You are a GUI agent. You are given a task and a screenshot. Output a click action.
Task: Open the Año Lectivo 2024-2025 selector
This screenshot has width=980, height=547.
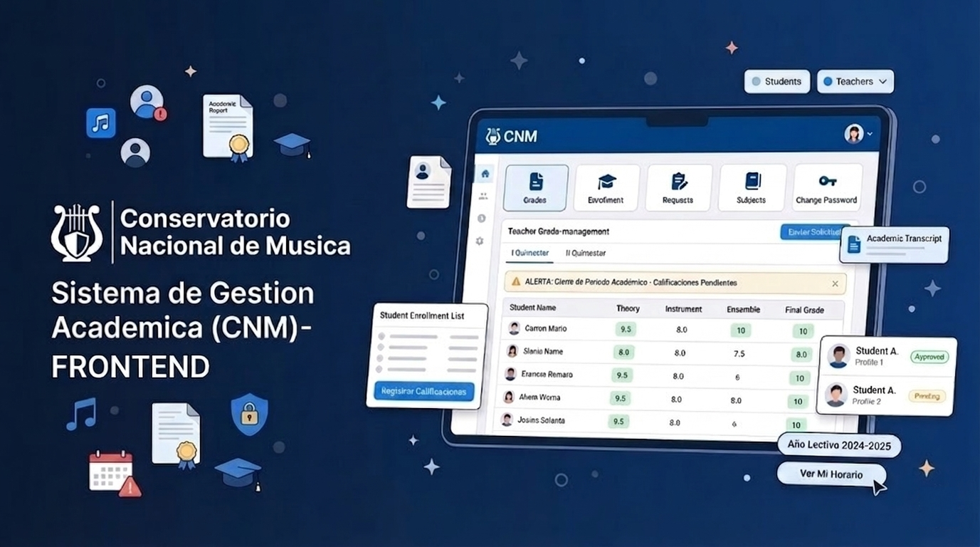click(838, 445)
